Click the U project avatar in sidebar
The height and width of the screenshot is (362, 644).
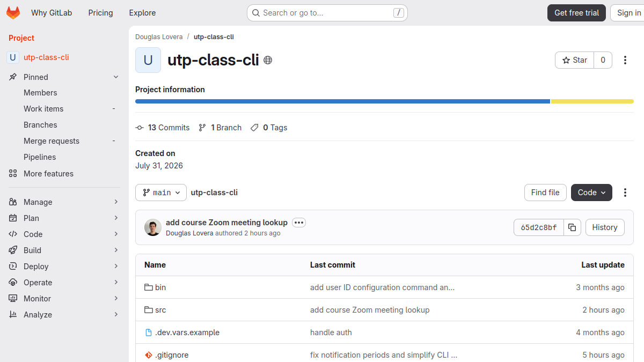click(13, 57)
